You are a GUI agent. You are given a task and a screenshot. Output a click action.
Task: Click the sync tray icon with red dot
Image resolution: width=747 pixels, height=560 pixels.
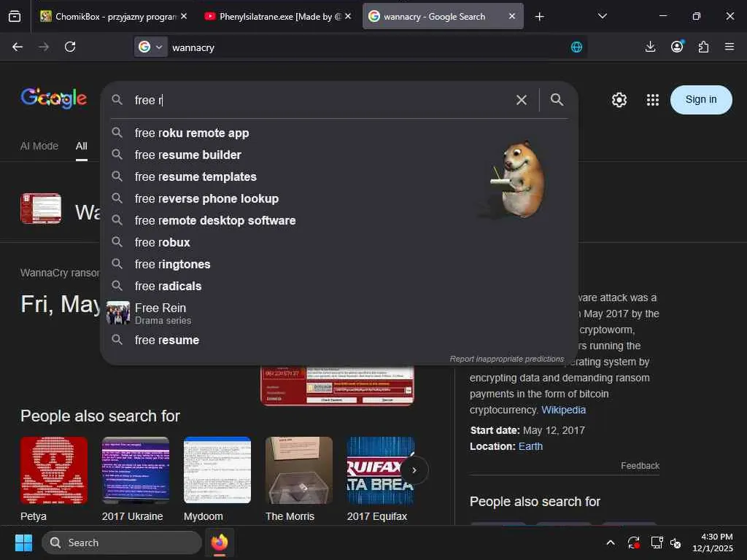[634, 542]
